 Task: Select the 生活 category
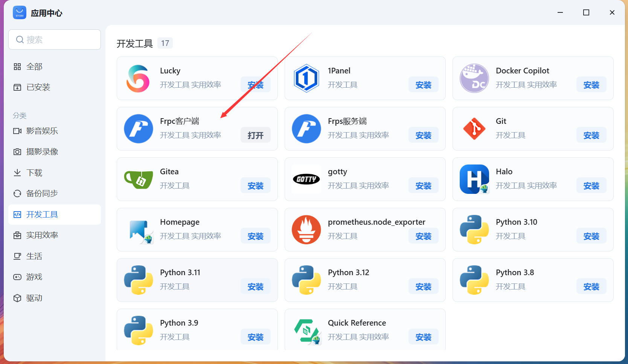tap(55, 256)
